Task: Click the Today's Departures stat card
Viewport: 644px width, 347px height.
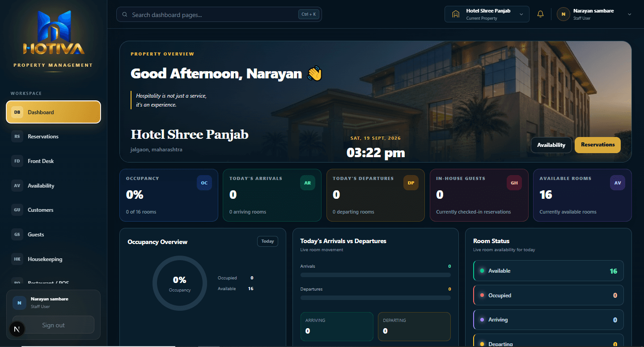Action: (x=375, y=195)
